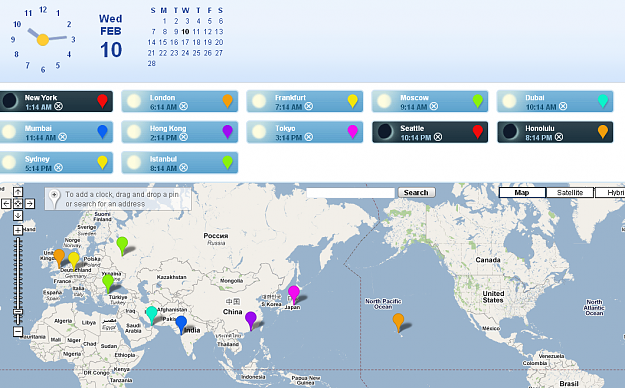Click the green pin on Moscow card
The width and height of the screenshot is (625, 388).
478,101
